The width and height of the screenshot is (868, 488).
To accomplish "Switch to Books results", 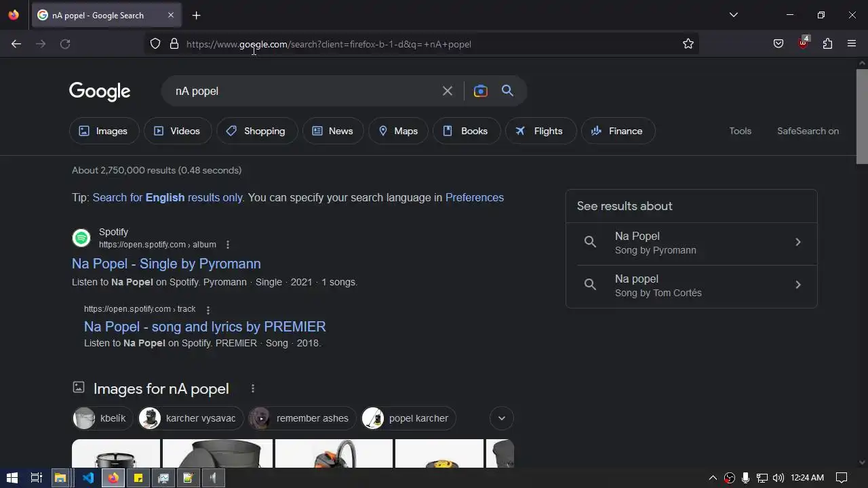I will 466,131.
